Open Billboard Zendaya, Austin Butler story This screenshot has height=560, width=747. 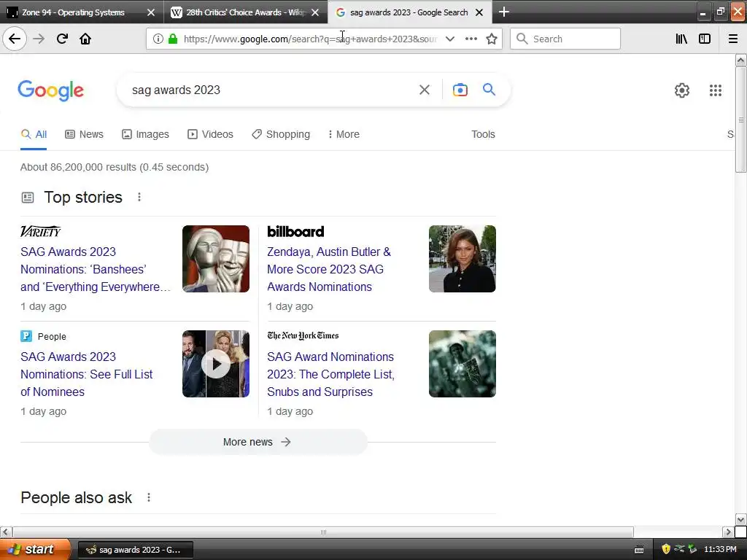coord(329,269)
